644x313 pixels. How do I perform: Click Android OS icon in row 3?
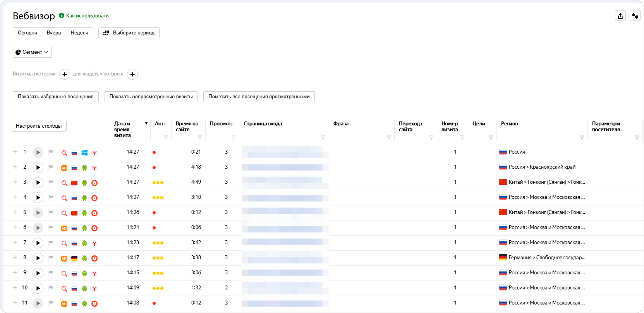pyautogui.click(x=84, y=183)
